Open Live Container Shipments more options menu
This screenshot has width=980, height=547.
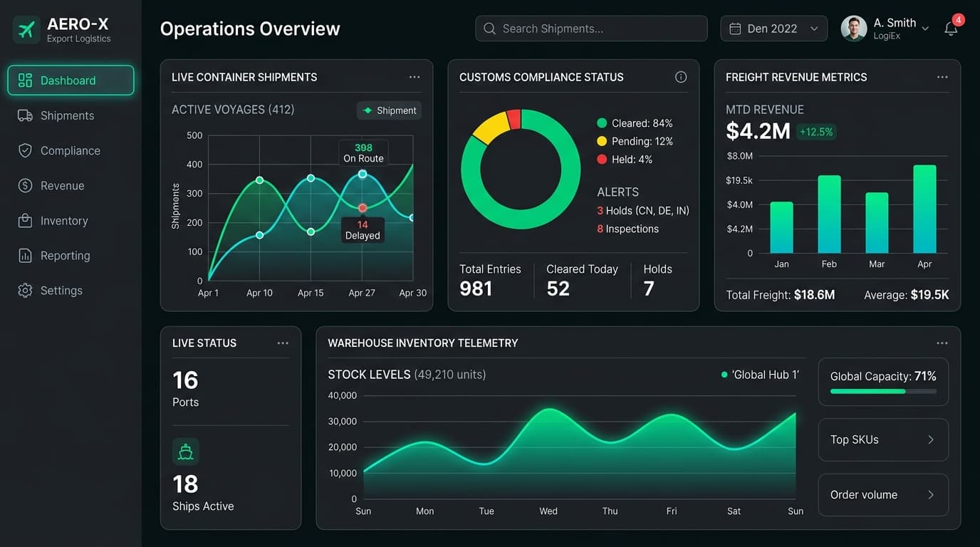pos(415,77)
